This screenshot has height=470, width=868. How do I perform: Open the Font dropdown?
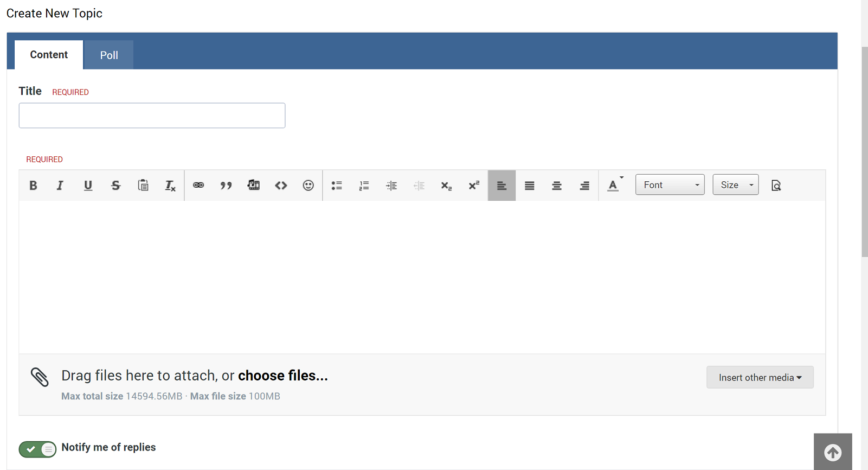pos(670,185)
